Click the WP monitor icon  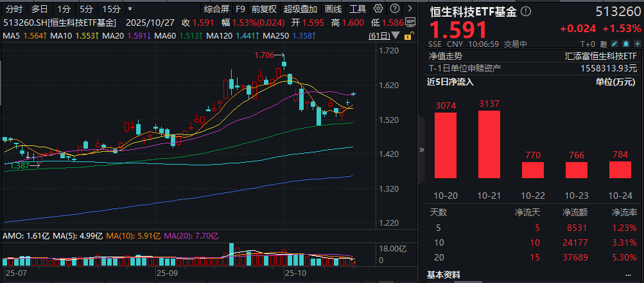[x=410, y=22]
